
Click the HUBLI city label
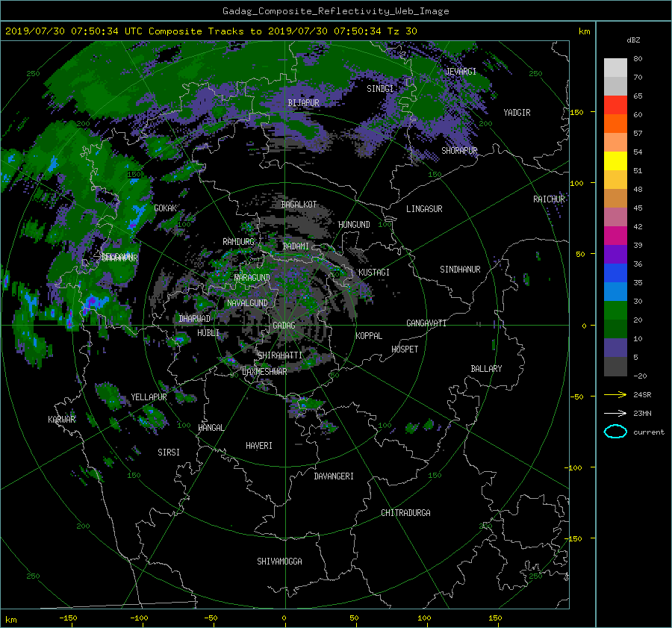pyautogui.click(x=208, y=333)
